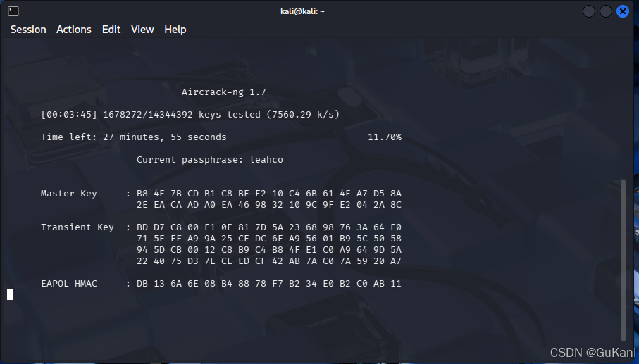Open the View menu
The width and height of the screenshot is (639, 364).
pos(142,30)
